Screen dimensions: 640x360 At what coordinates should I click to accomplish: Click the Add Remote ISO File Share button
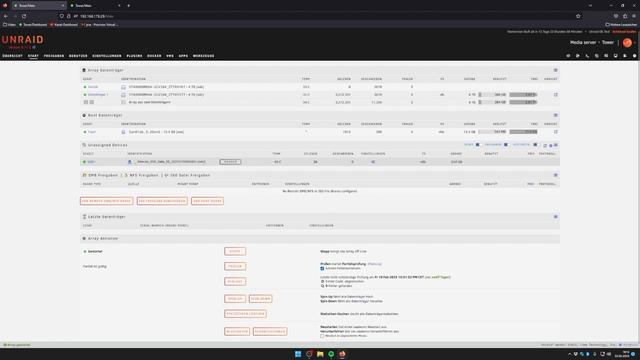162,201
